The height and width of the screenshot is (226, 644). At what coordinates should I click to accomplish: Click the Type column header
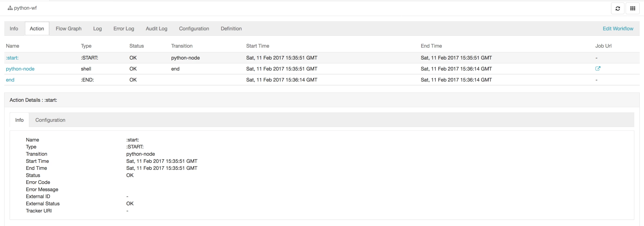86,46
